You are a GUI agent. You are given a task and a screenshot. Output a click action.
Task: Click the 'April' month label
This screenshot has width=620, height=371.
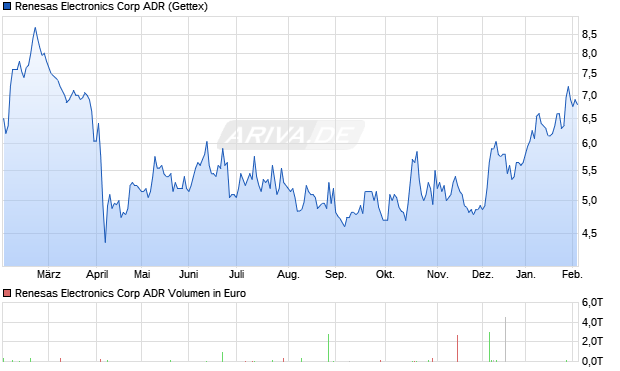(97, 274)
